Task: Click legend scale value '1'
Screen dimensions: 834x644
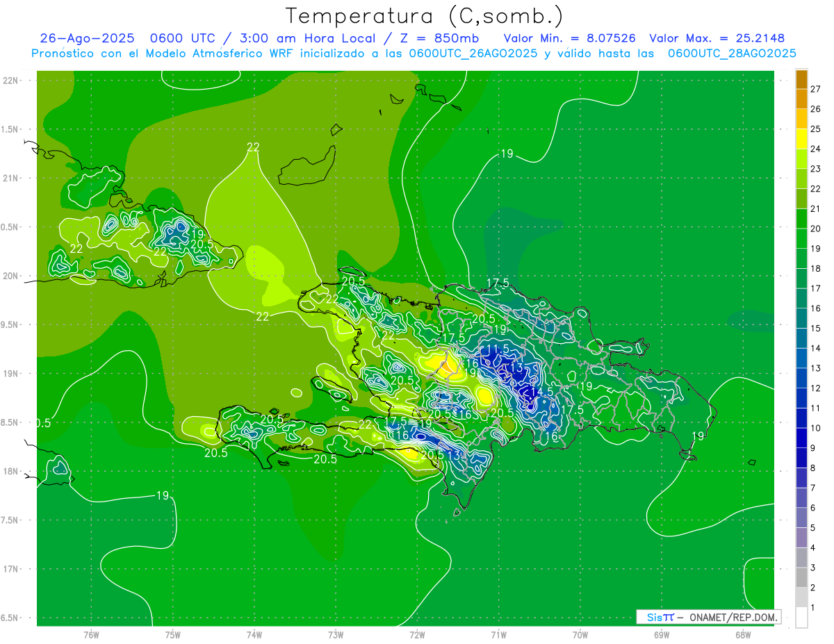Action: point(813,608)
